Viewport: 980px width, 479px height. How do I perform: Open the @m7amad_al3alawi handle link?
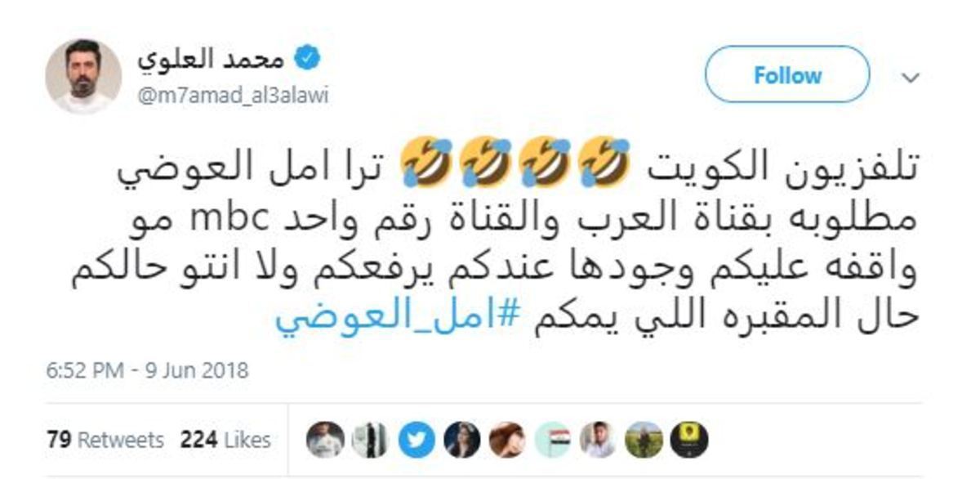[x=233, y=96]
